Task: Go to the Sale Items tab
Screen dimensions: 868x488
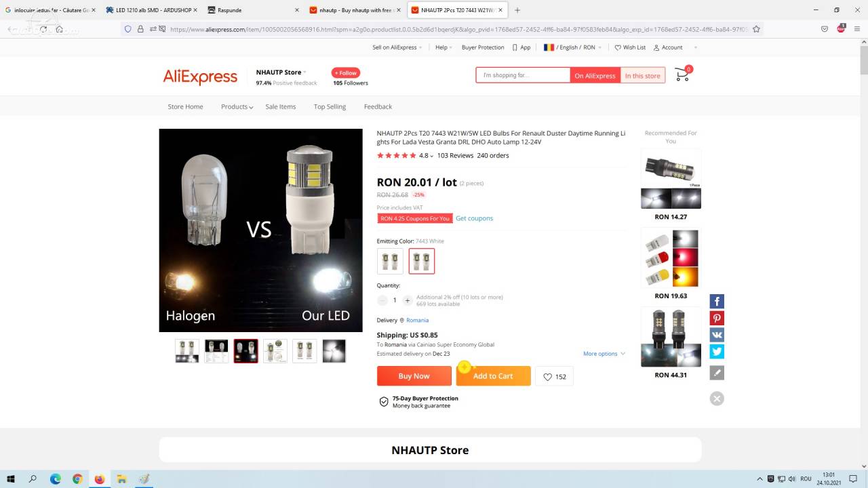Action: [x=280, y=106]
